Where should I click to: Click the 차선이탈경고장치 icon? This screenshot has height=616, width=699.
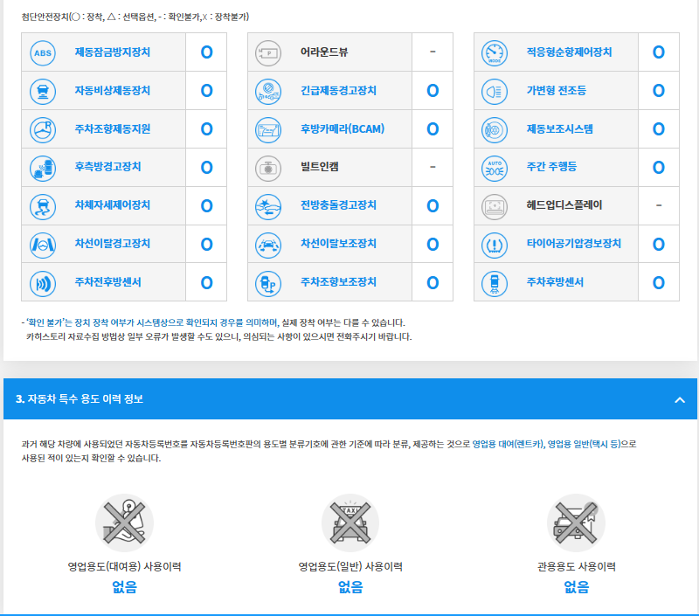pyautogui.click(x=42, y=244)
